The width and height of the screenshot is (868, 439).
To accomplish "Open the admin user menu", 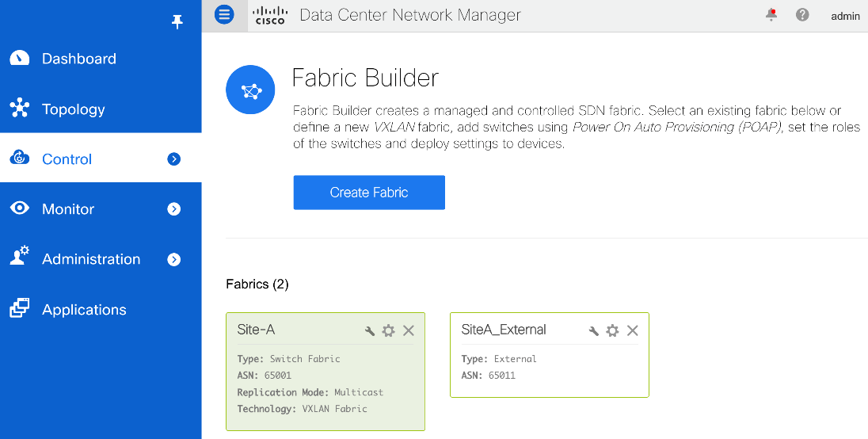I will 845,16.
